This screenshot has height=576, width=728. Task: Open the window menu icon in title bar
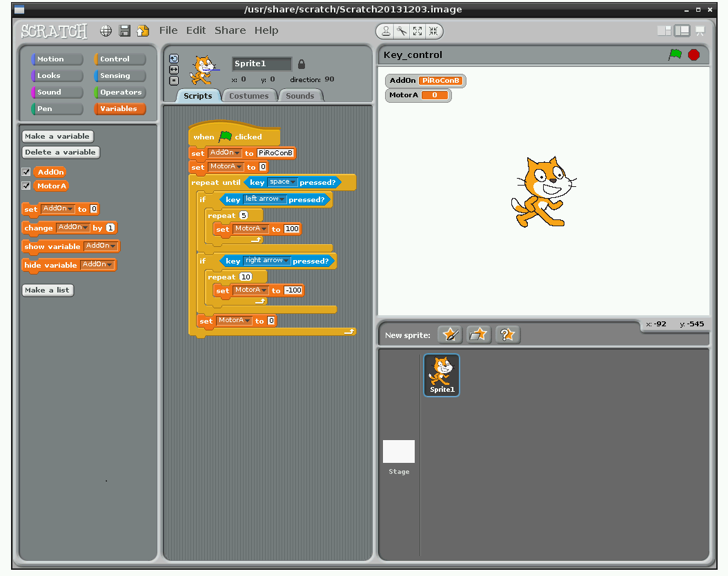[x=19, y=9]
